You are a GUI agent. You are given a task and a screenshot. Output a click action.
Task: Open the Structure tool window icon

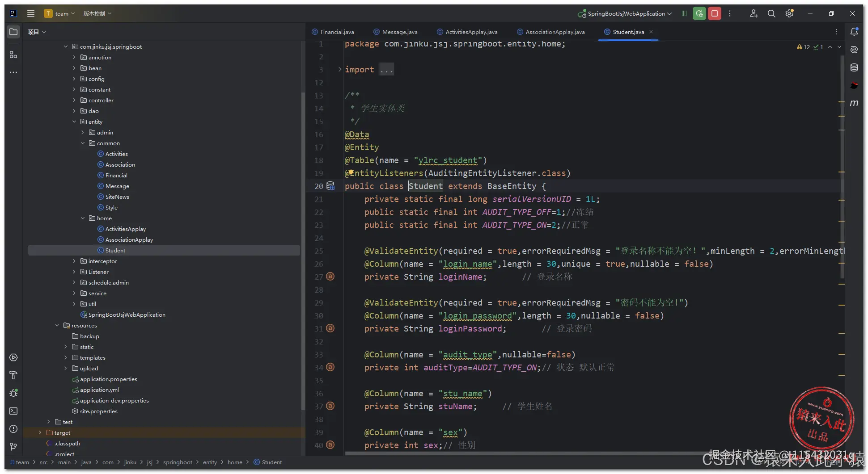(x=13, y=55)
